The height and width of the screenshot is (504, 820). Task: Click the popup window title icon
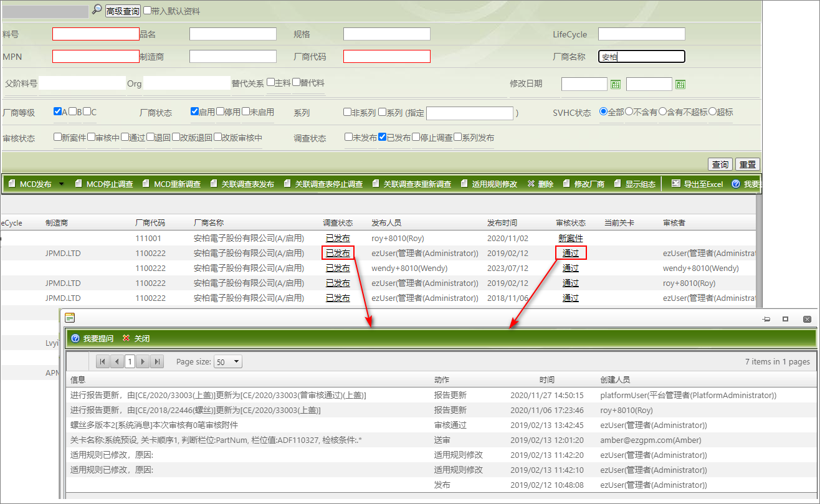pyautogui.click(x=70, y=318)
